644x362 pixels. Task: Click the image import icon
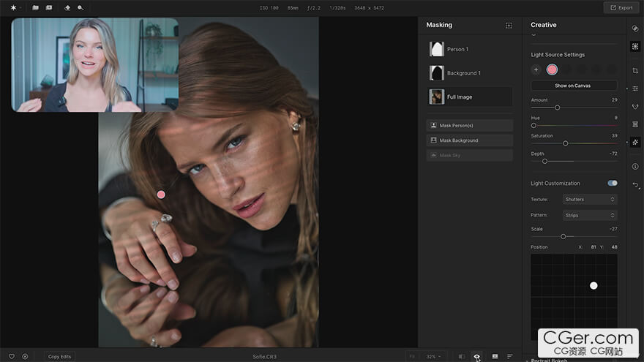pyautogui.click(x=49, y=8)
